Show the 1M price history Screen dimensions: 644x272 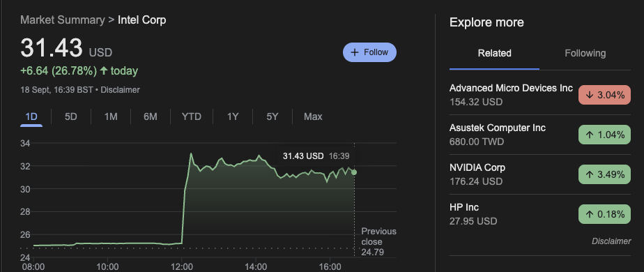pos(111,116)
